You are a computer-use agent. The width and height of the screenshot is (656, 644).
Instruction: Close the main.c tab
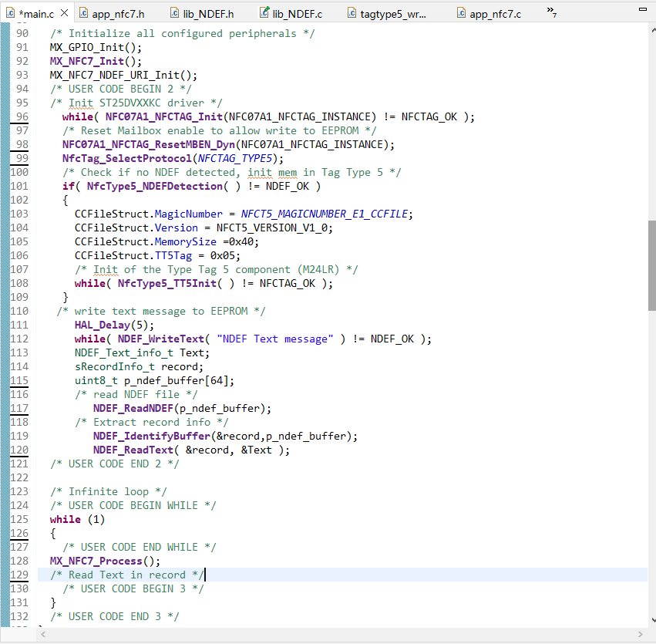point(65,13)
